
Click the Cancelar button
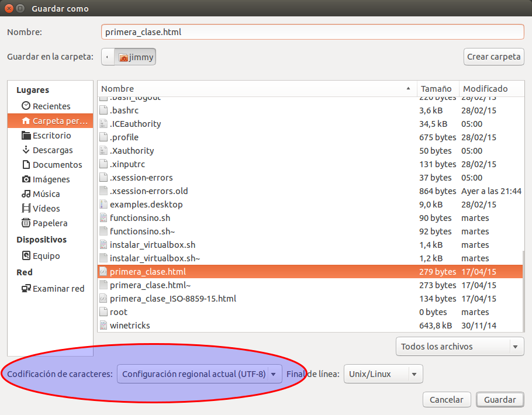[447, 400]
